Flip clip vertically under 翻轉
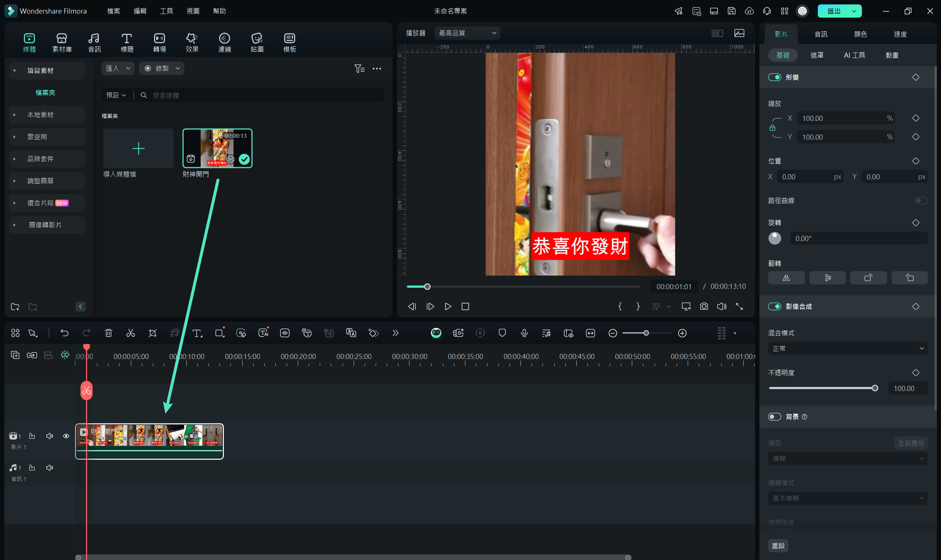Image resolution: width=941 pixels, height=560 pixels. coord(827,278)
